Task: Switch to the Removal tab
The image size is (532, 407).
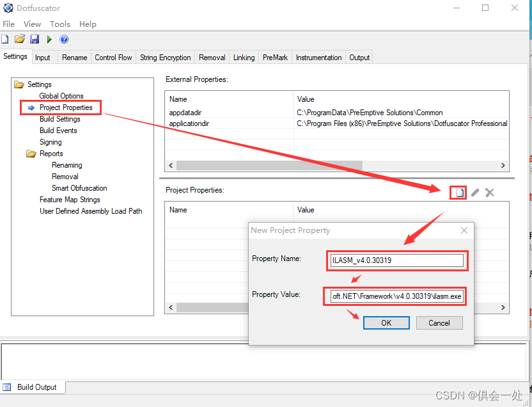Action: coord(212,58)
